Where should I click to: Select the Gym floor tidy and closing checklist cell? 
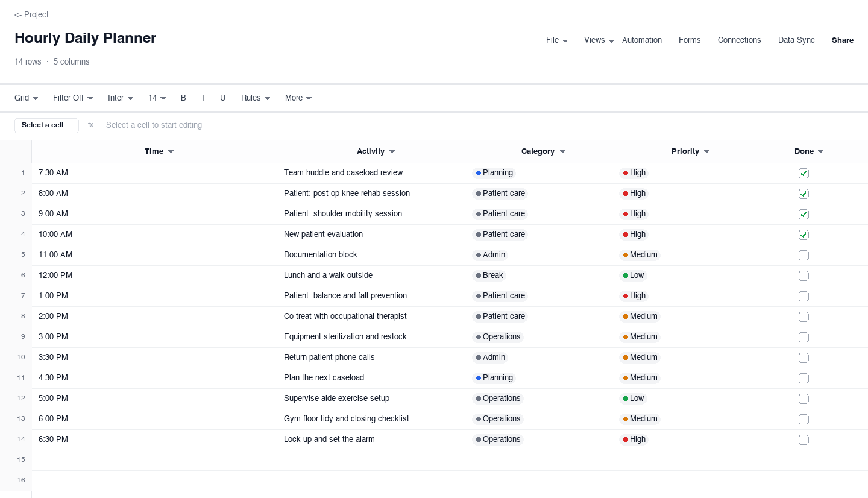[x=371, y=419]
